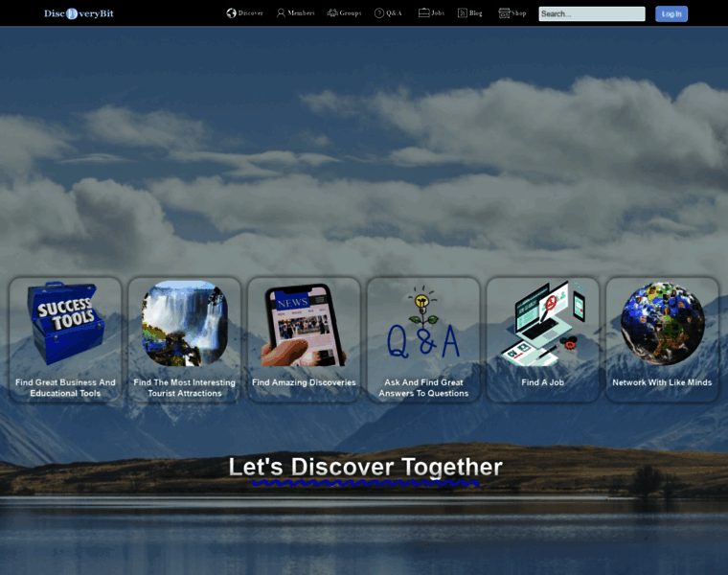Screen dimensions: 728x575
Task: Open the Q&A menu item
Action: coord(394,13)
